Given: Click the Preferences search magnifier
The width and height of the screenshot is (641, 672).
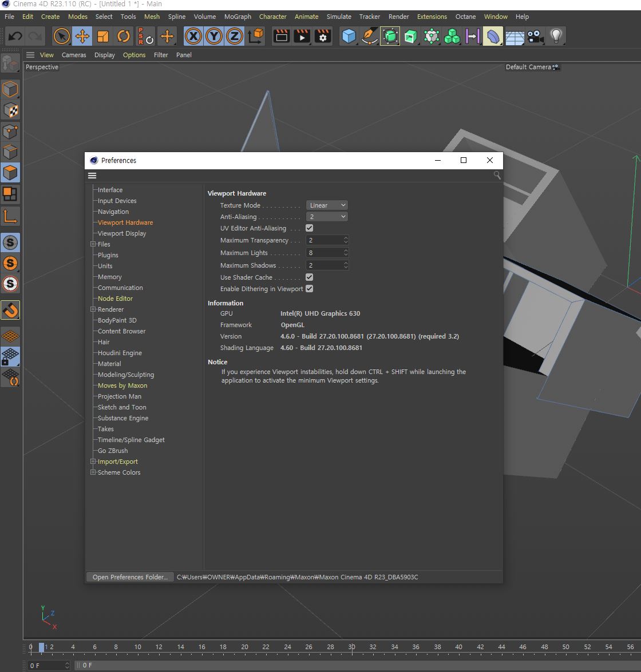Looking at the screenshot, I should (x=497, y=175).
